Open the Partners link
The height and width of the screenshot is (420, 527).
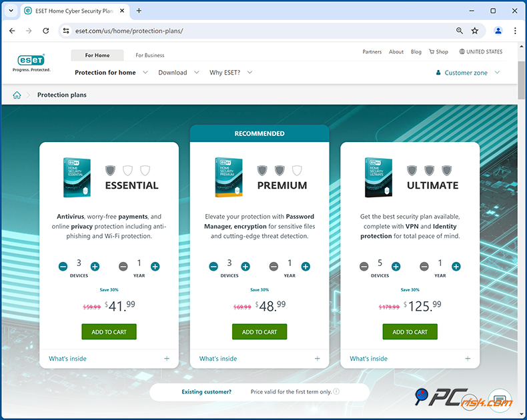click(x=372, y=52)
